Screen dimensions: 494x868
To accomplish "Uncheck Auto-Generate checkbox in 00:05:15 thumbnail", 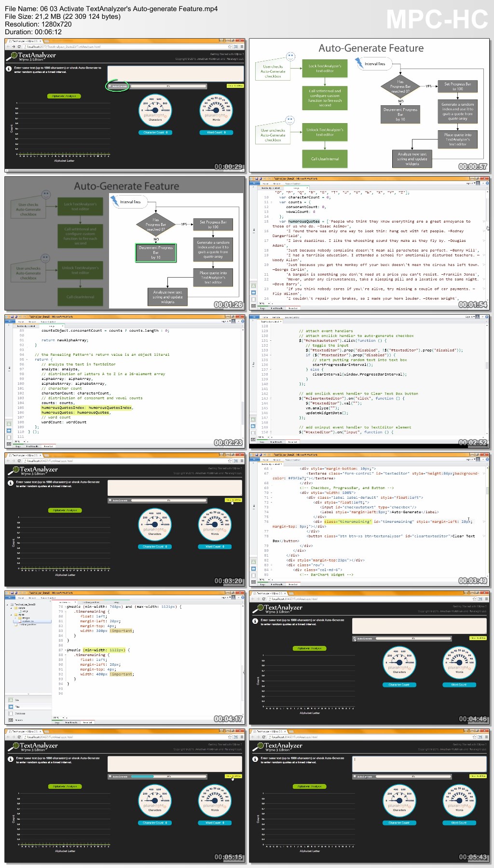I will click(110, 776).
